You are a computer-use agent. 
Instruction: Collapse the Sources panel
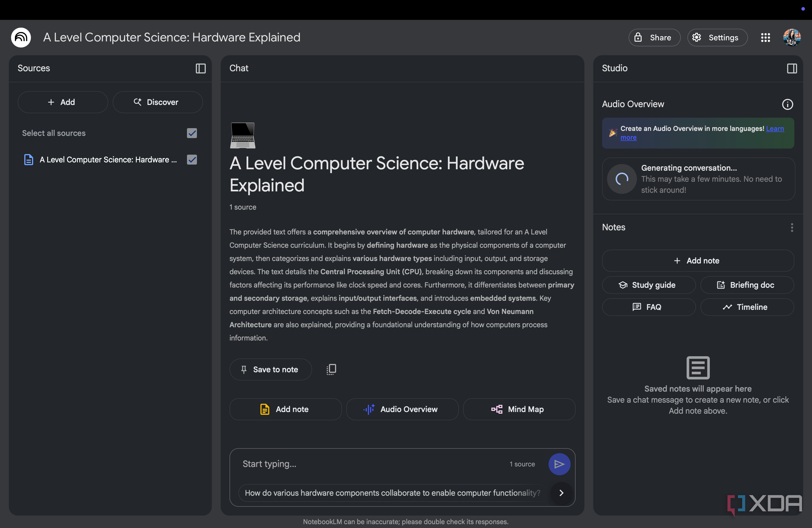[200, 68]
